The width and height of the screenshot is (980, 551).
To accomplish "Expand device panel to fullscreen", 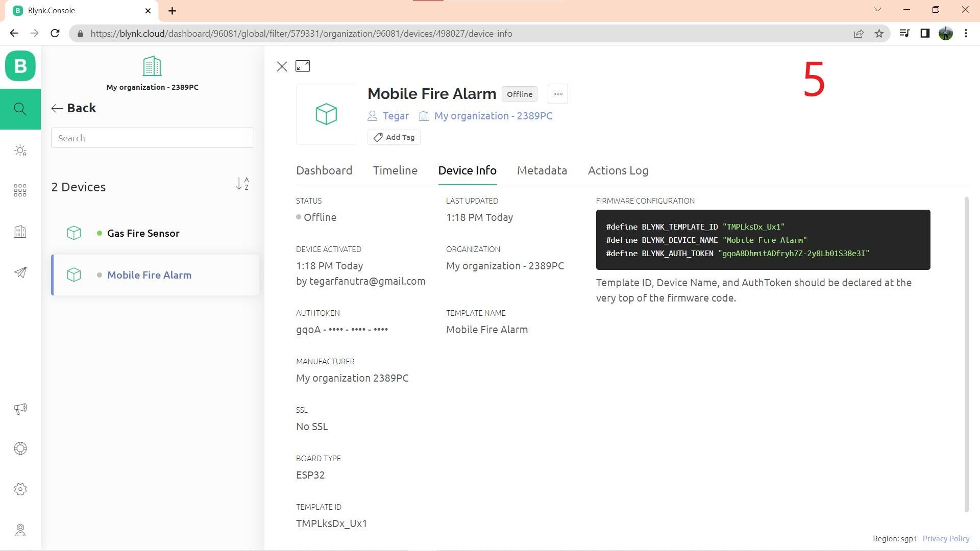I will tap(303, 66).
